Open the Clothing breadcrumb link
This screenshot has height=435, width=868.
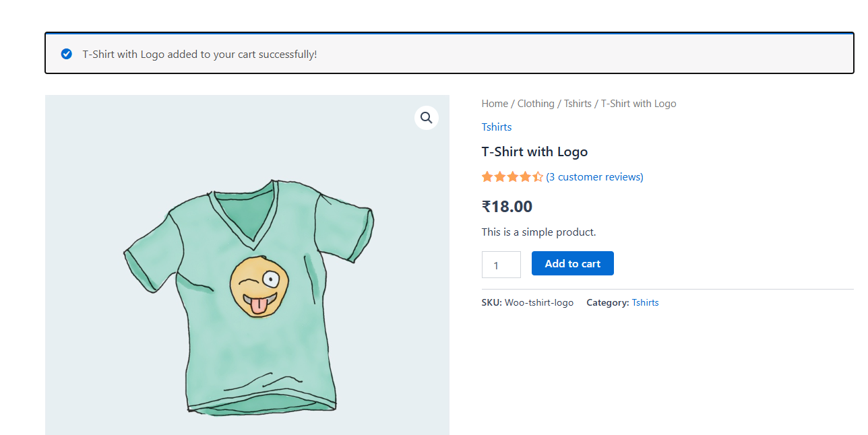536,103
